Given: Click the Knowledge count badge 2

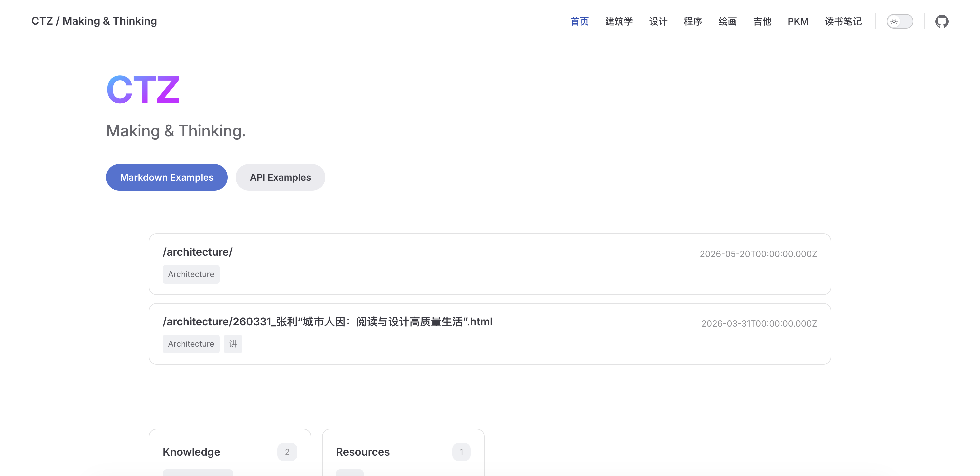Looking at the screenshot, I should coord(287,452).
